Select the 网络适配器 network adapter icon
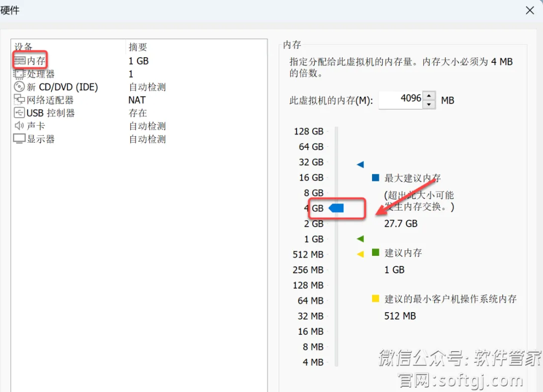 (x=19, y=100)
